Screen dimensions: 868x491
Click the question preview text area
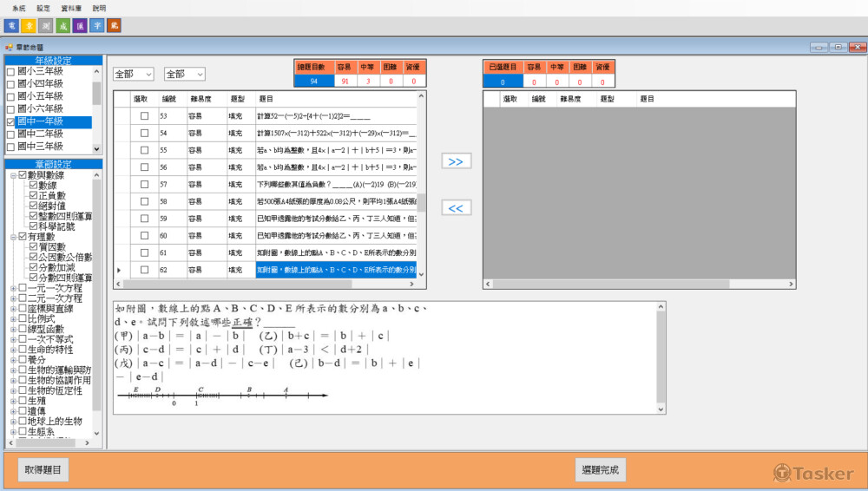[385, 357]
